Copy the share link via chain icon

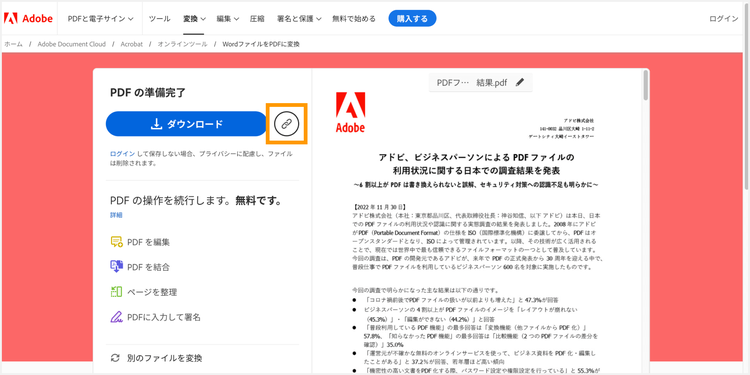(287, 124)
